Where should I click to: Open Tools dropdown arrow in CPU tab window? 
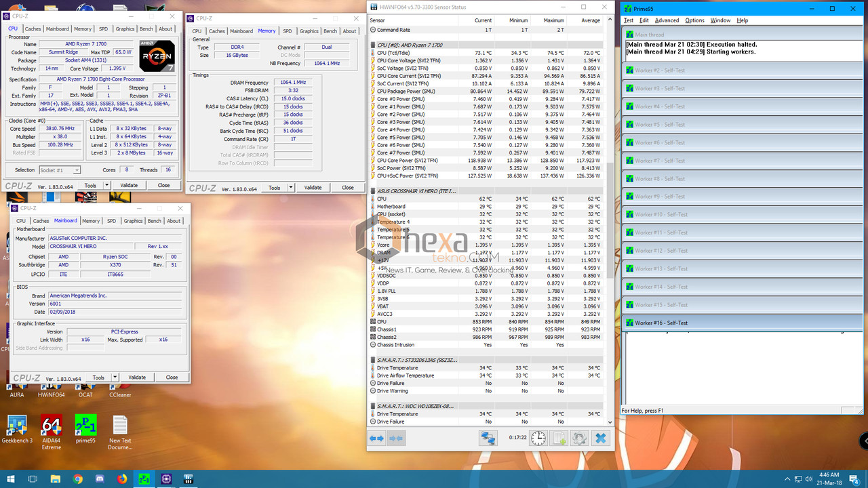[106, 185]
